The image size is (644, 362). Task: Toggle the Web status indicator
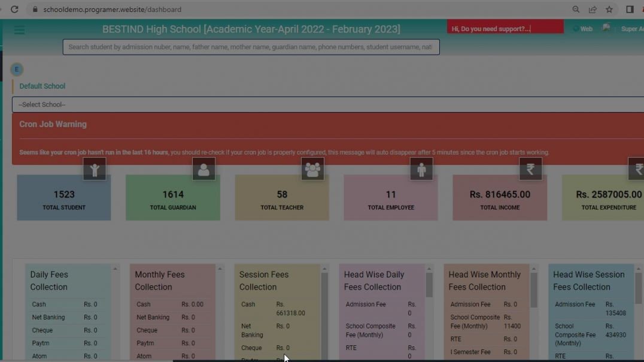click(x=582, y=28)
